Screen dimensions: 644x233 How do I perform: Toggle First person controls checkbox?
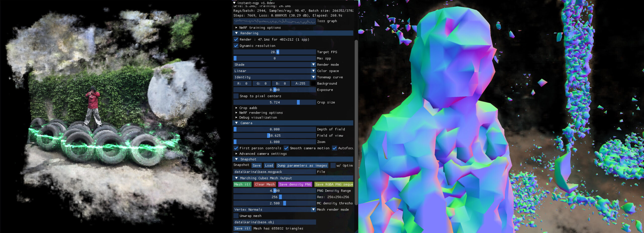(236, 148)
